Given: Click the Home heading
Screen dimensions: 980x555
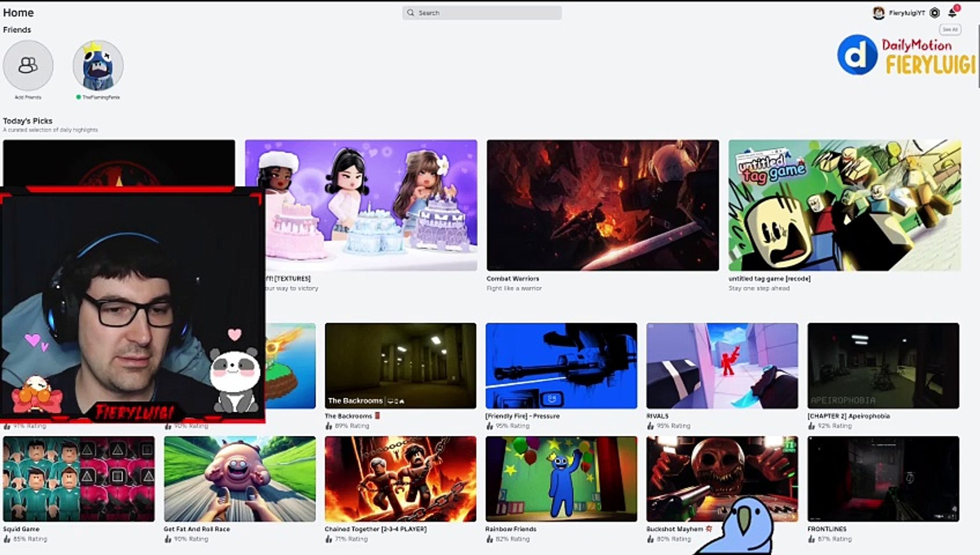Looking at the screenshot, I should (x=18, y=12).
